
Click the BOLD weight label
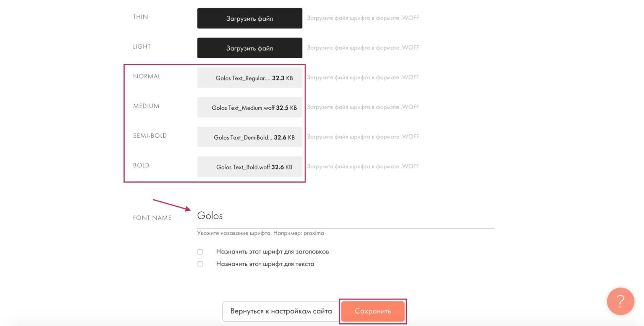141,165
